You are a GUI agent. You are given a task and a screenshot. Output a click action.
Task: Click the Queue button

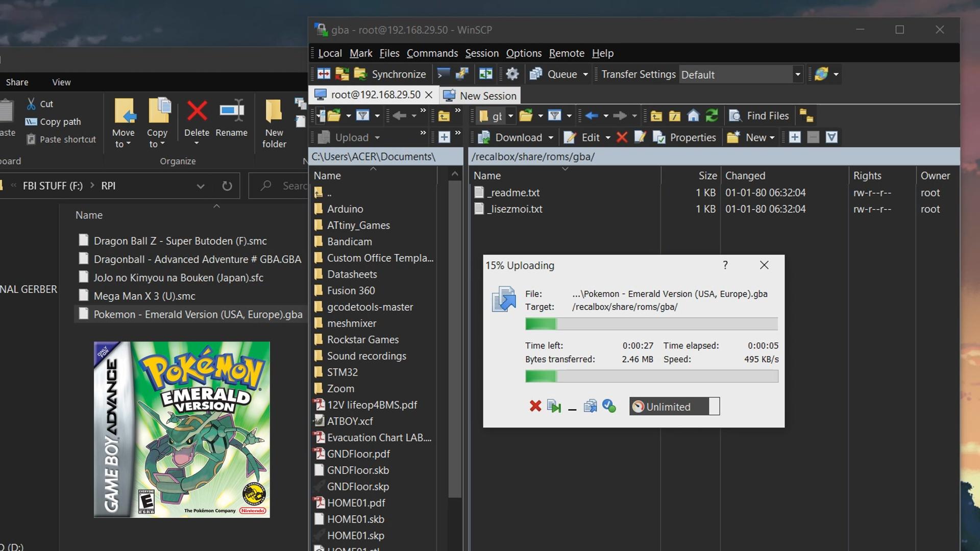pyautogui.click(x=553, y=74)
